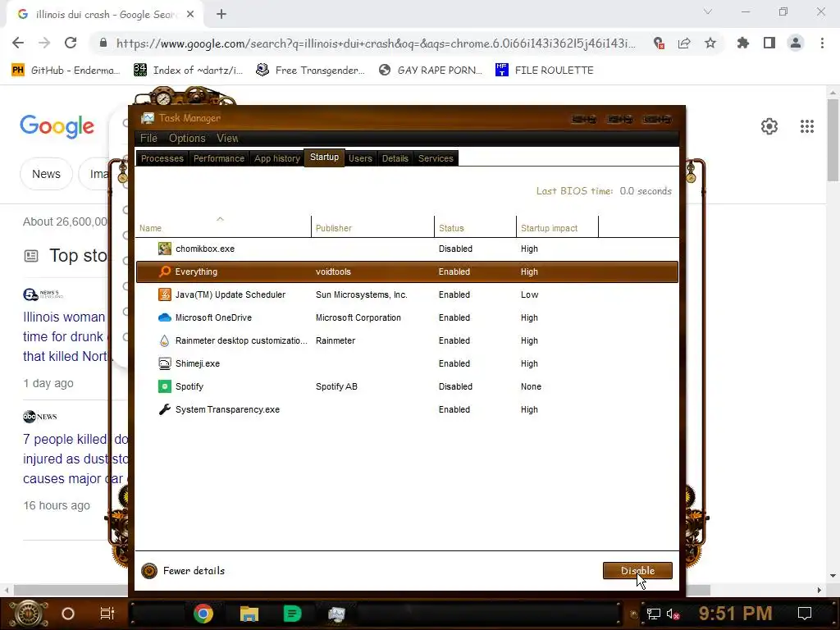The image size is (840, 630).
Task: Open Chrome extensions puzzle icon
Action: (x=743, y=43)
